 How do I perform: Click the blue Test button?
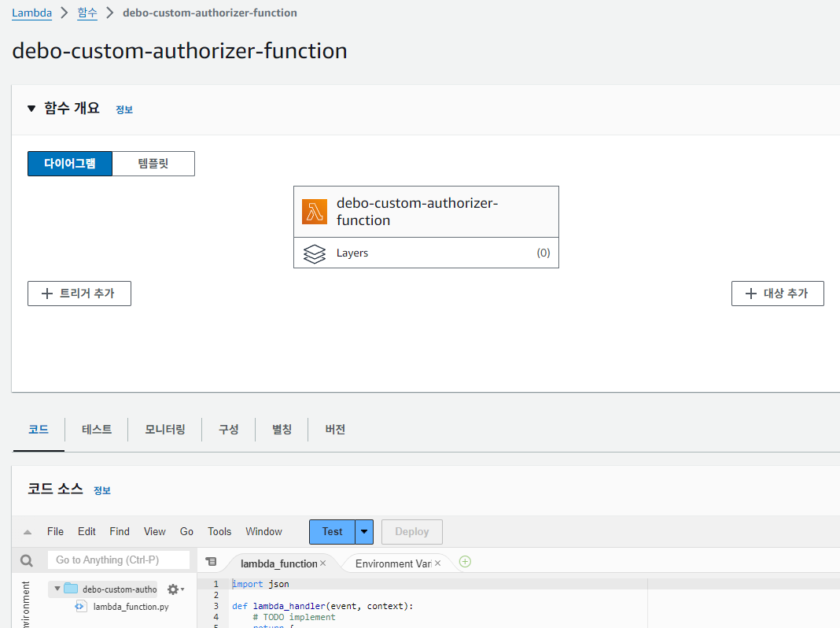point(332,531)
